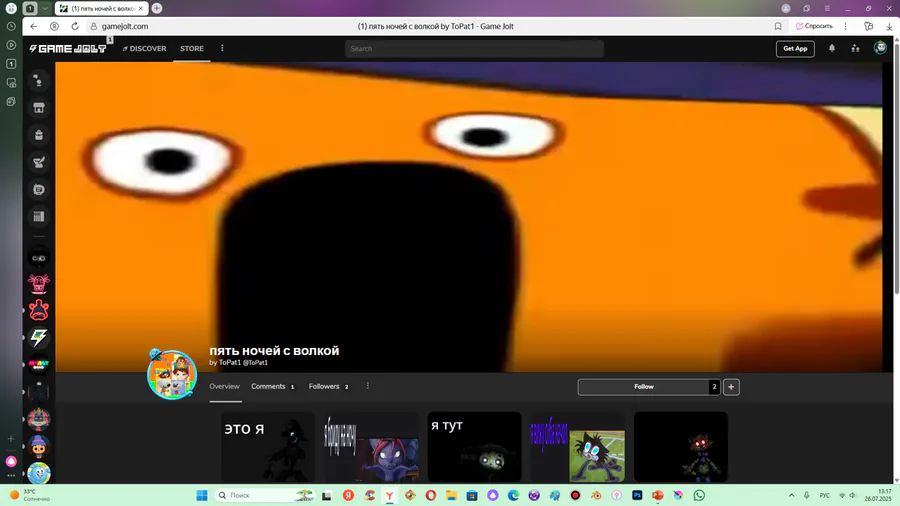Open the cartoon black cat screenshot thumbnail
The height and width of the screenshot is (506, 900).
(x=577, y=446)
